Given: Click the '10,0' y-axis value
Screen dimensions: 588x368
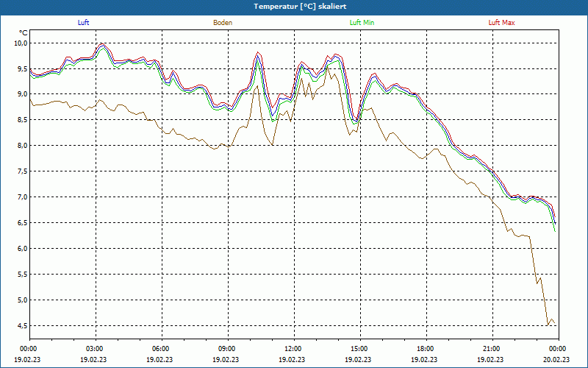Looking at the screenshot, I should (x=21, y=43).
